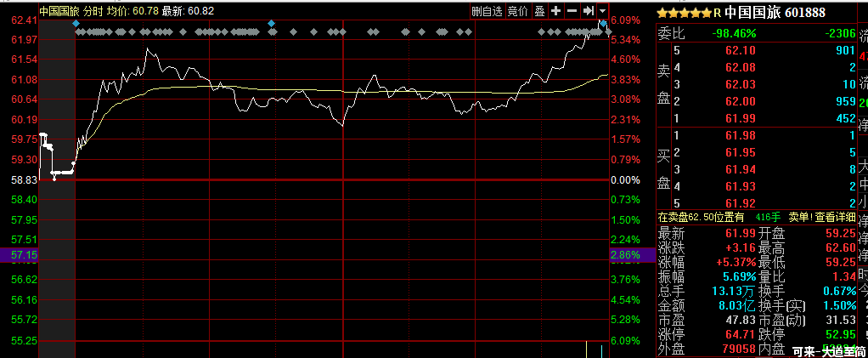
Task: Open the dropdown arrow at toolbar end
Action: (x=602, y=11)
